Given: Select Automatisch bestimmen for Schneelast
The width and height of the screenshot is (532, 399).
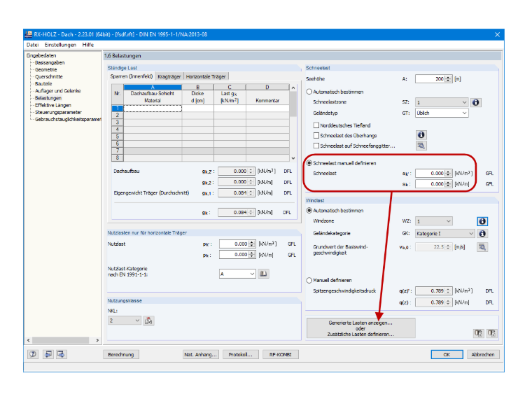Looking at the screenshot, I should pos(309,92).
